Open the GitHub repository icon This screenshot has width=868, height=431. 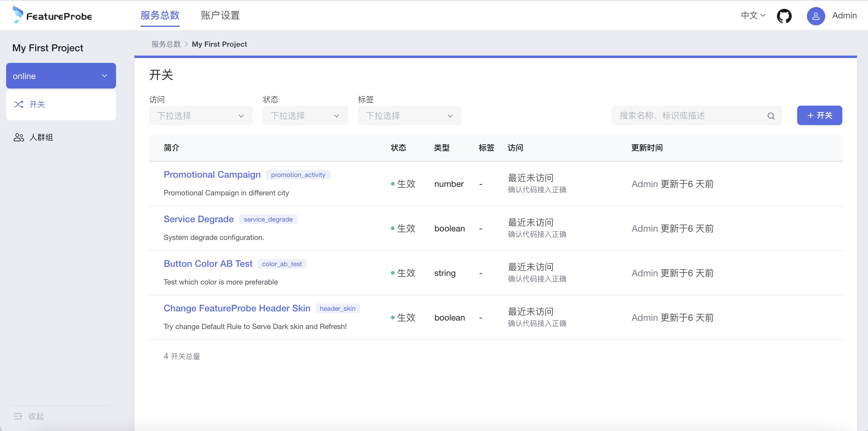point(784,16)
